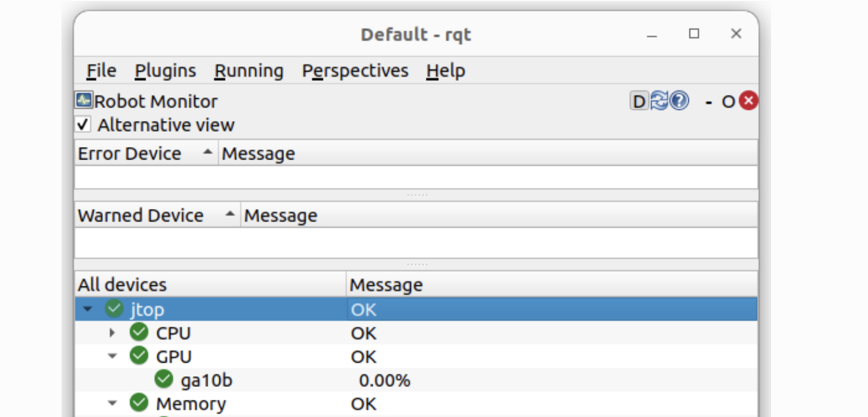Open the Perspectives menu
The height and width of the screenshot is (417, 868).
(355, 71)
